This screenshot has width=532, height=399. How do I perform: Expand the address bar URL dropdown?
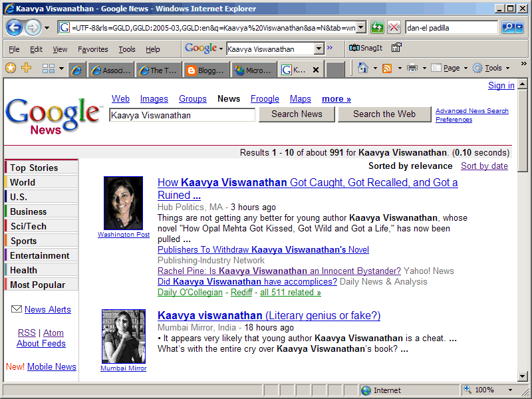(361, 27)
